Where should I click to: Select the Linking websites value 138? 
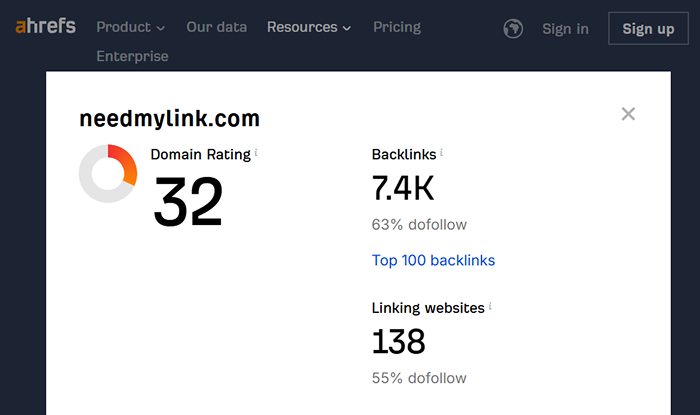tap(398, 342)
